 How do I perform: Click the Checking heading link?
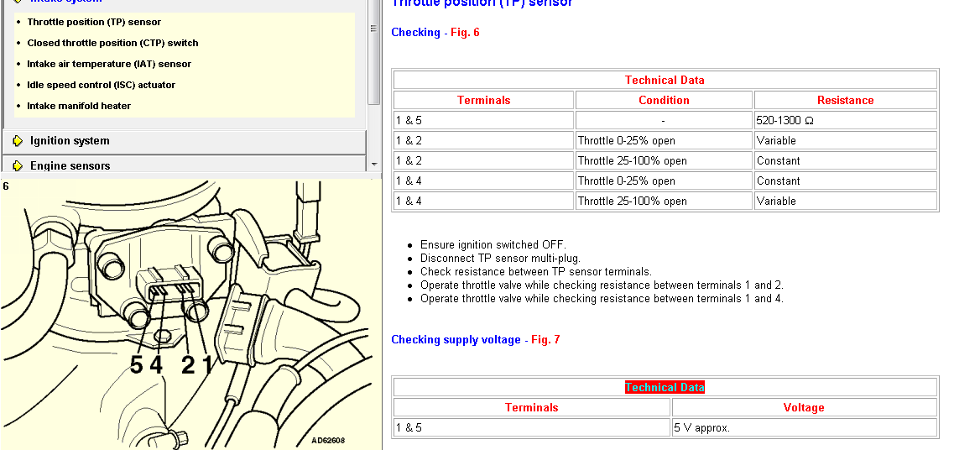pyautogui.click(x=415, y=33)
